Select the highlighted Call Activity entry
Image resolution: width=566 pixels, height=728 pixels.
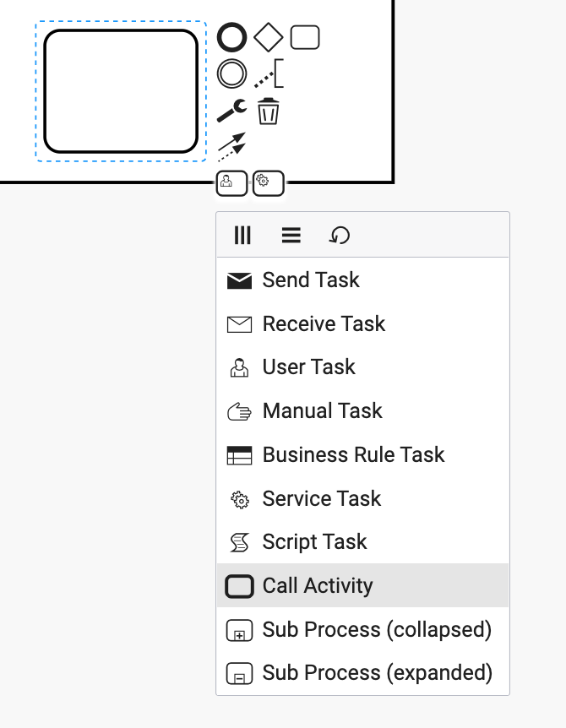pos(362,585)
